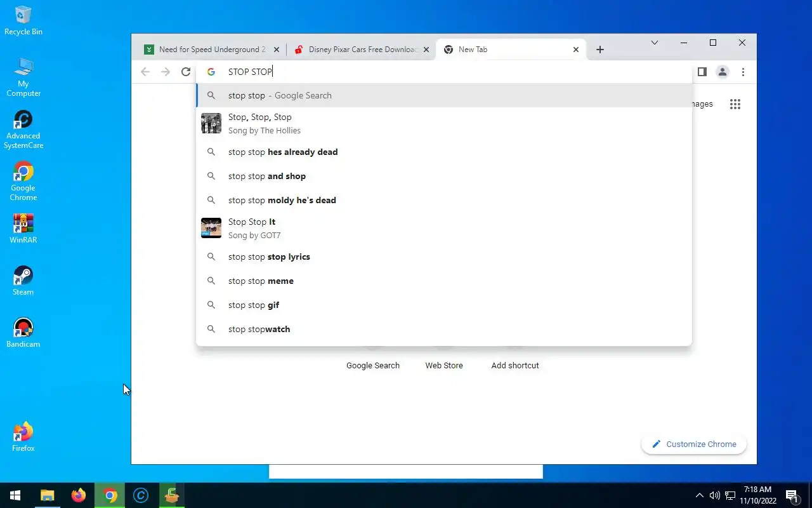
Task: Click Add shortcut on new tab page
Action: (515, 366)
